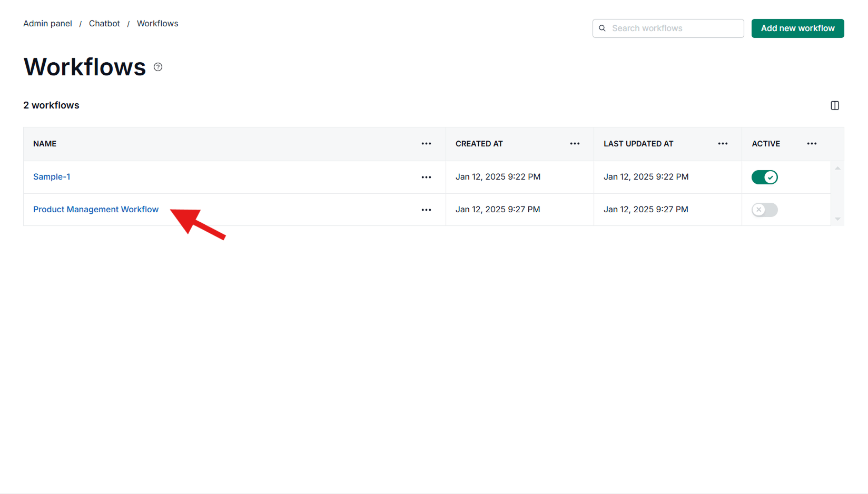Image resolution: width=868 pixels, height=494 pixels.
Task: Open the options menu for the CREATED AT column
Action: point(575,144)
